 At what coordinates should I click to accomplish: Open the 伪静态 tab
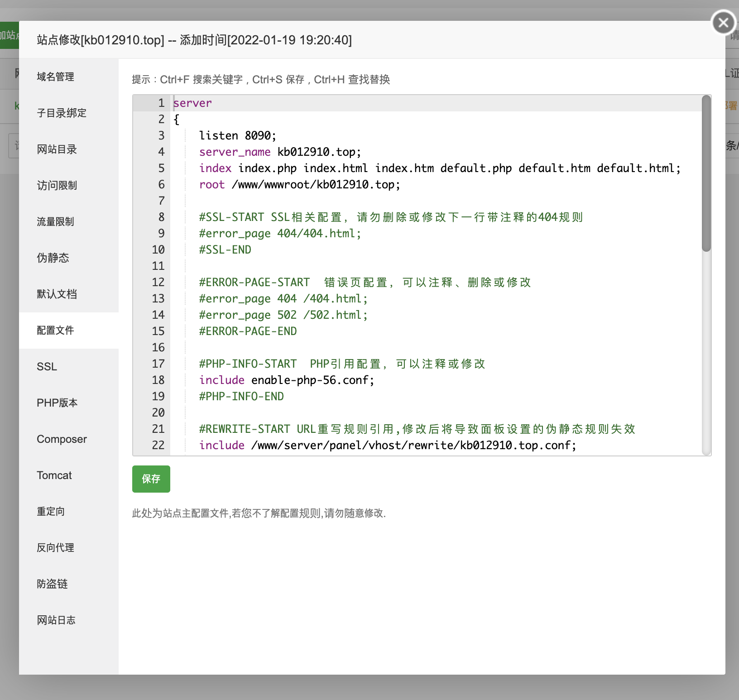coord(69,258)
